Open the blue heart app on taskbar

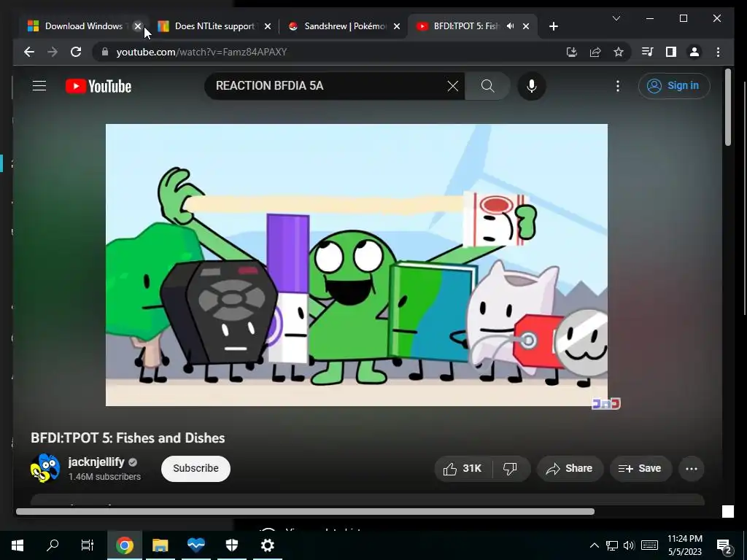point(196,545)
